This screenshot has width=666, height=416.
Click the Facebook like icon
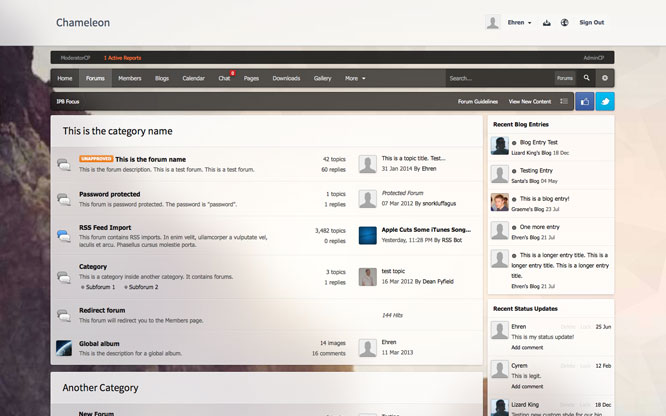coord(584,101)
